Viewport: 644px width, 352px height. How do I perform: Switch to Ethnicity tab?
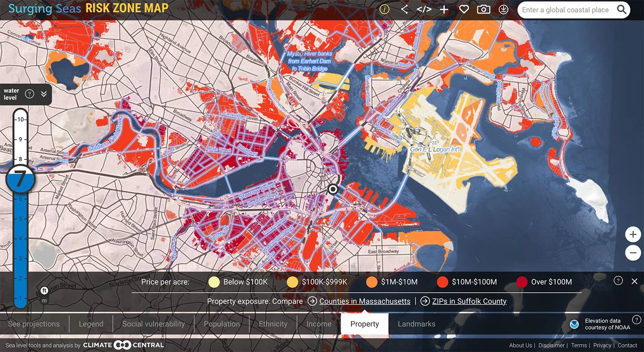tap(273, 324)
